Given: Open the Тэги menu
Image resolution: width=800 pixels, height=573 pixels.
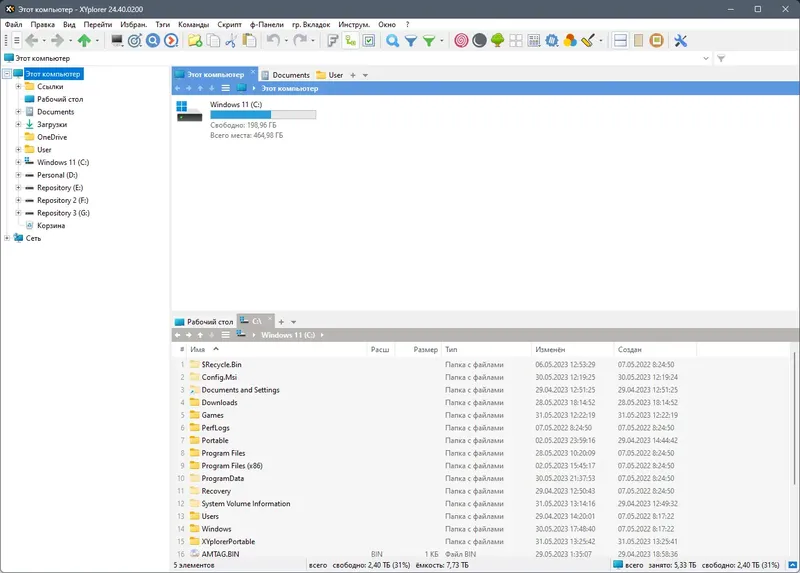Looking at the screenshot, I should pyautogui.click(x=163, y=24).
